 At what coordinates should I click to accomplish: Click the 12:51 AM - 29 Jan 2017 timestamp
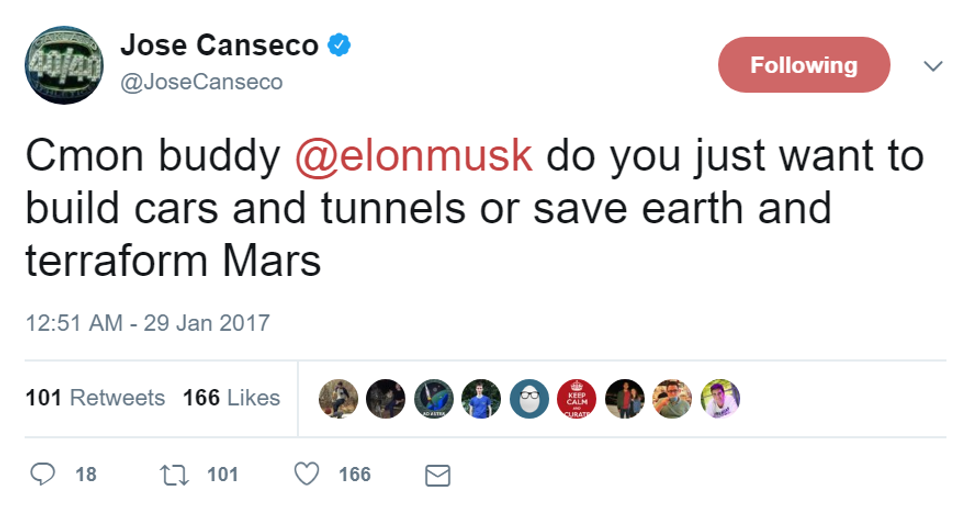tap(147, 324)
